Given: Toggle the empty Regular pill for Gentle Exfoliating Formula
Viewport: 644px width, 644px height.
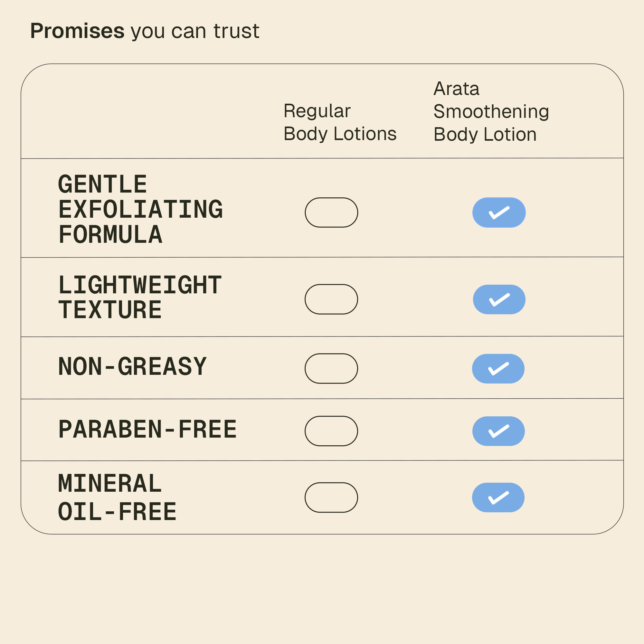Looking at the screenshot, I should [x=331, y=212].
